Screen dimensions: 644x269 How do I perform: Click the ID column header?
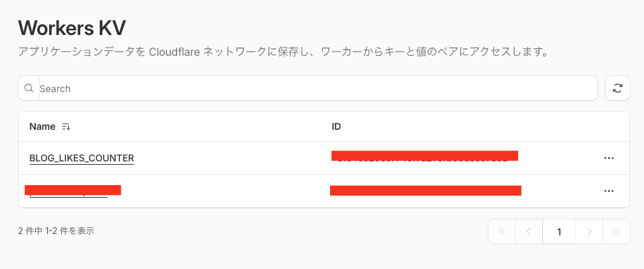(x=337, y=126)
